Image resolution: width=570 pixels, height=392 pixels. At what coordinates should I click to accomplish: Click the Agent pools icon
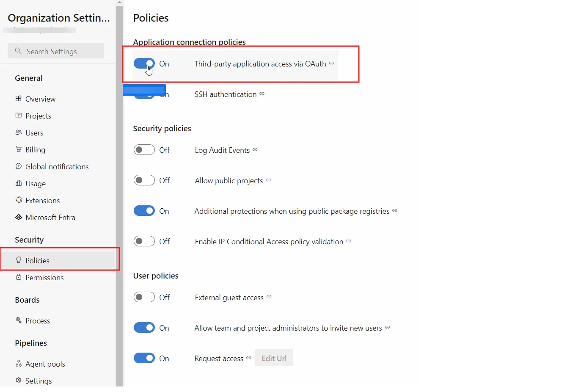(x=19, y=364)
